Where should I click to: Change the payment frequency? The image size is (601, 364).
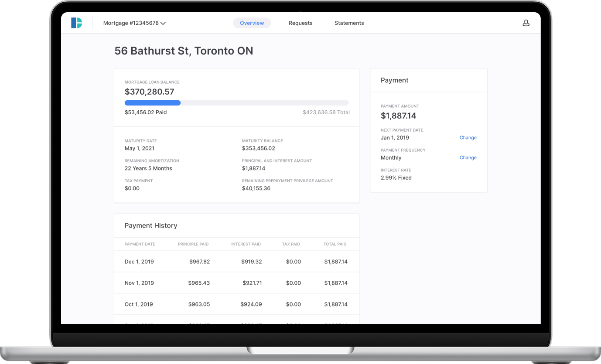pyautogui.click(x=468, y=158)
